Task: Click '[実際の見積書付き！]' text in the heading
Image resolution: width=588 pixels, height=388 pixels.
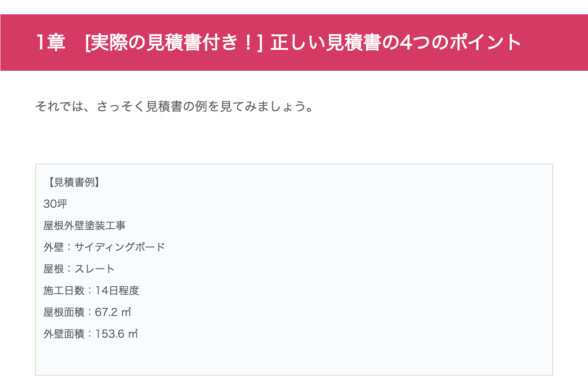Action: [174, 43]
